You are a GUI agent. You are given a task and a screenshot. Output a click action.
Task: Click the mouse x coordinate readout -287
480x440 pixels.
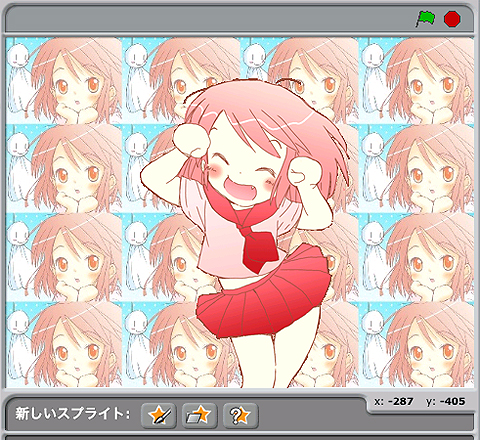(x=400, y=401)
